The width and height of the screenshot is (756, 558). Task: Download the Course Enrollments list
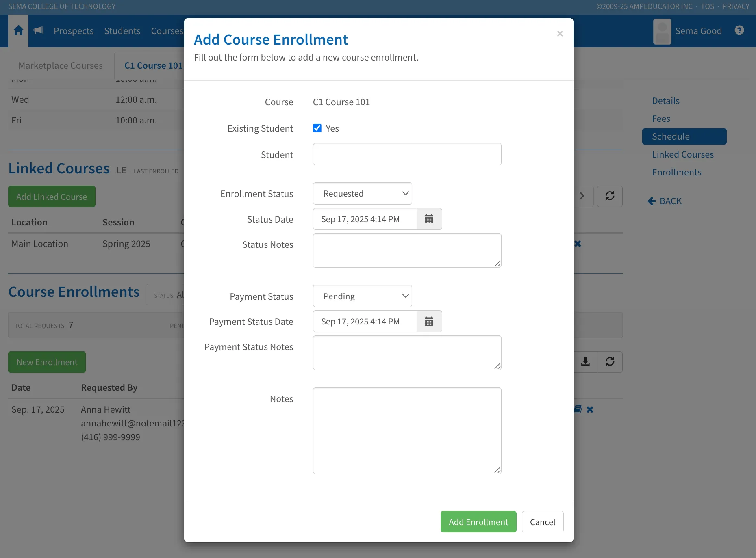coord(585,362)
